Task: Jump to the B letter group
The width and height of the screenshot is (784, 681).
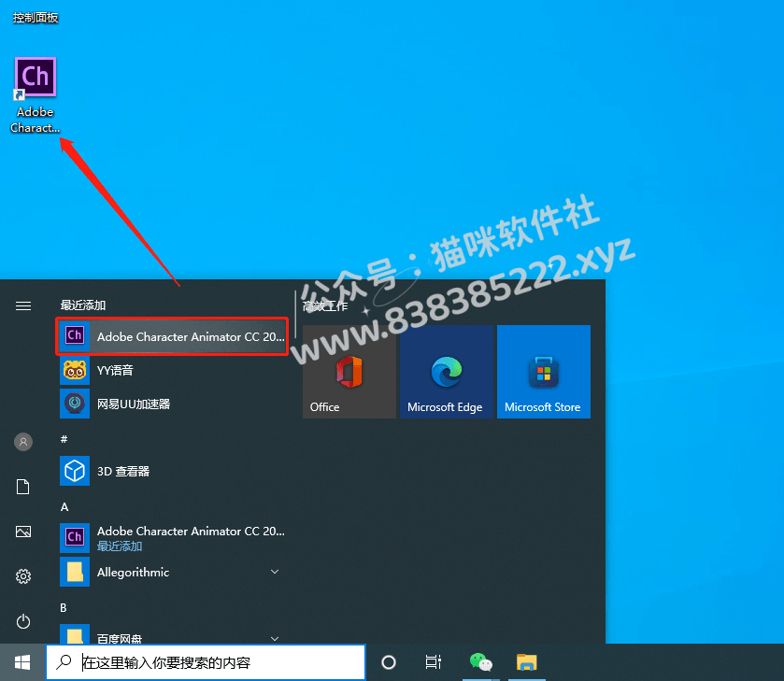Action: point(64,607)
